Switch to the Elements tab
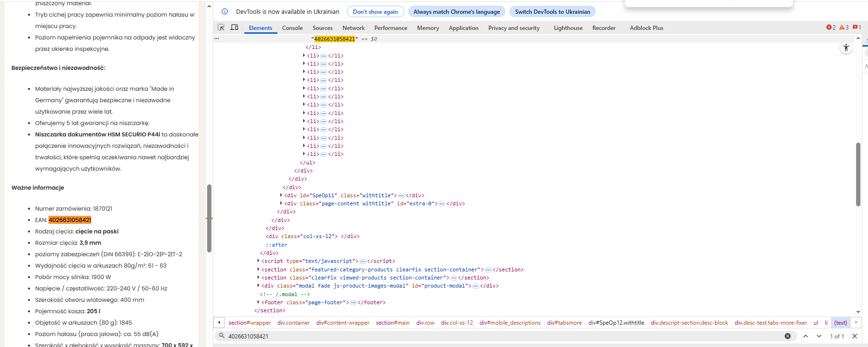Screen dimensions: 868x347 (260, 28)
